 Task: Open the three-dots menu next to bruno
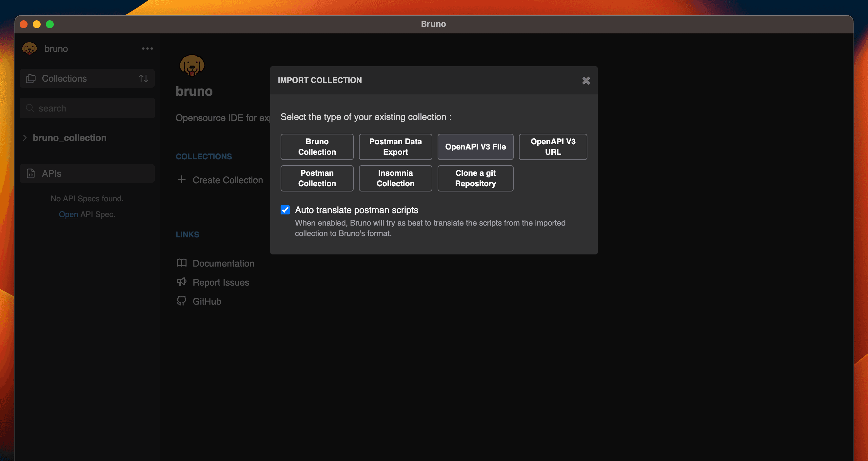147,49
